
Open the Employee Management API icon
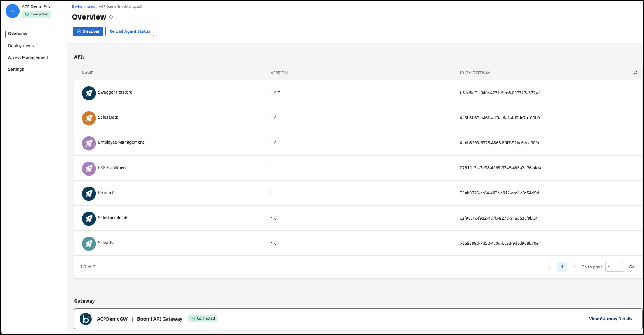[x=88, y=143]
